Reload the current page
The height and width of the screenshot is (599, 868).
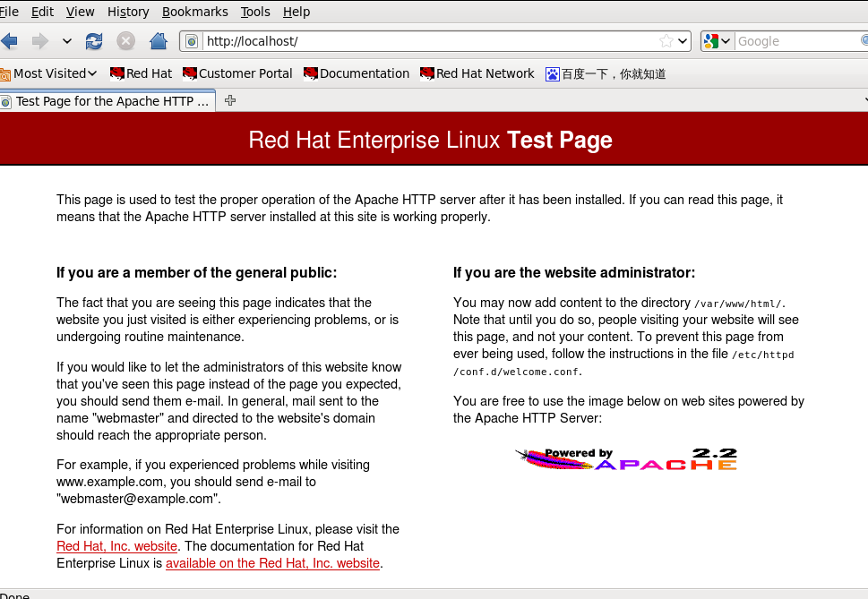tap(93, 41)
